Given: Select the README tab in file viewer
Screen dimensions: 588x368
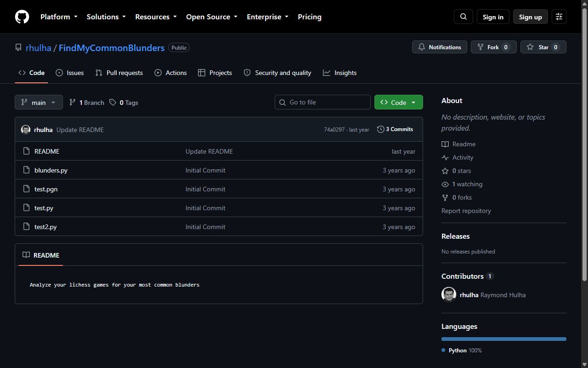Looking at the screenshot, I should click(x=41, y=255).
